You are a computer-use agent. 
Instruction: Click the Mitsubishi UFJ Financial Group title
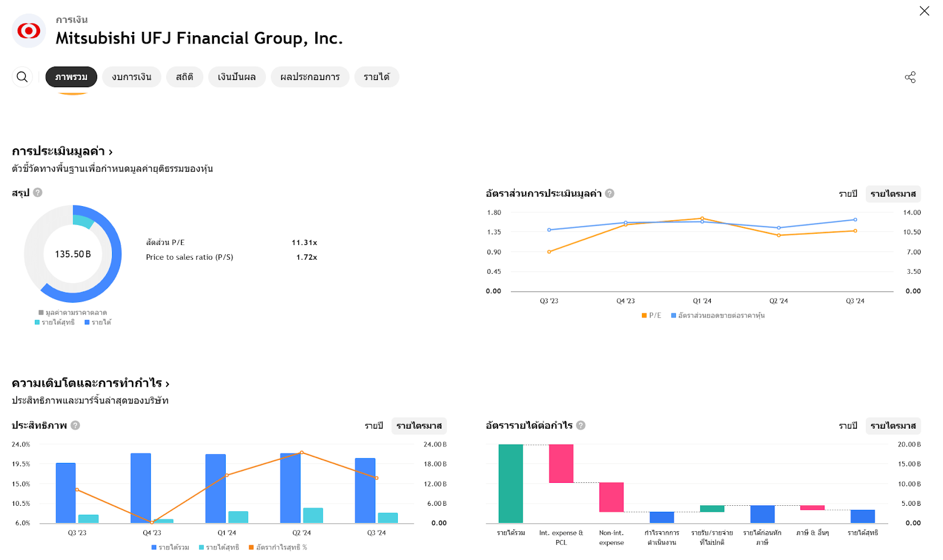pyautogui.click(x=199, y=38)
